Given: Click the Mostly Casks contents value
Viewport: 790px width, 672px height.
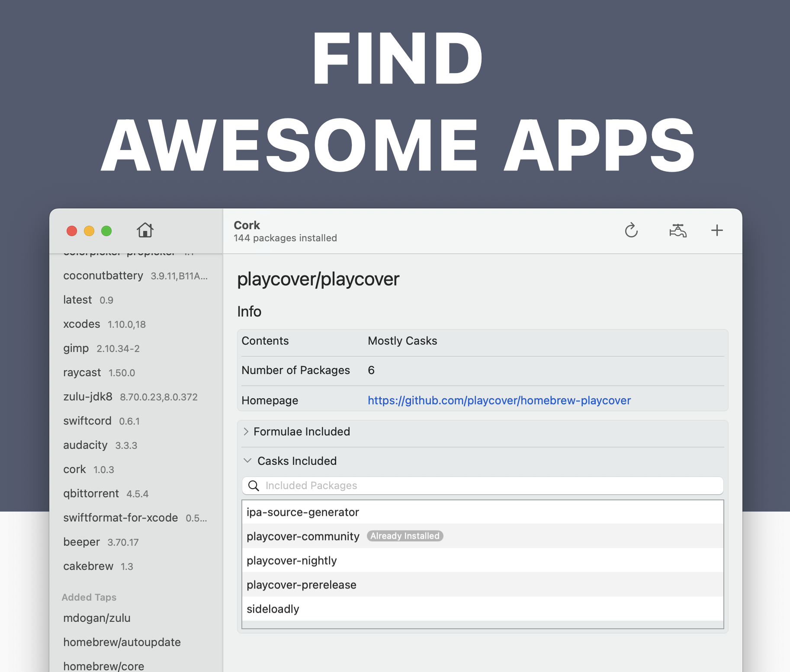Looking at the screenshot, I should 402,341.
